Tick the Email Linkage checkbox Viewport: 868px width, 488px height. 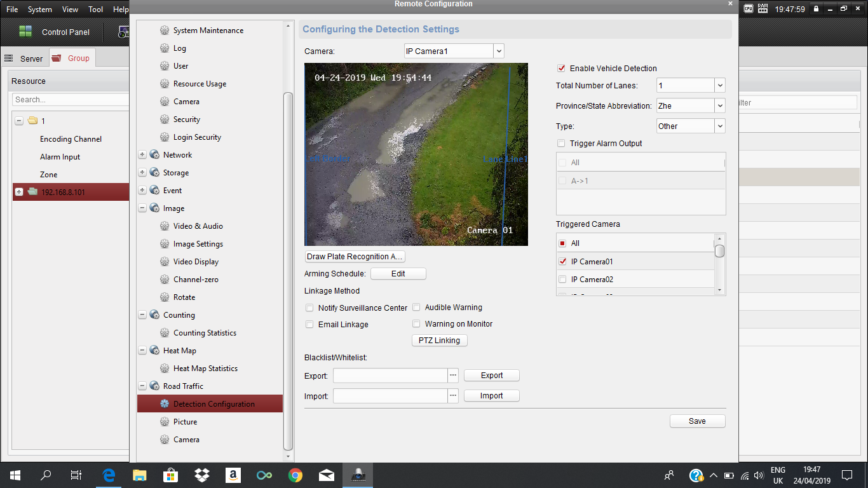coord(310,325)
